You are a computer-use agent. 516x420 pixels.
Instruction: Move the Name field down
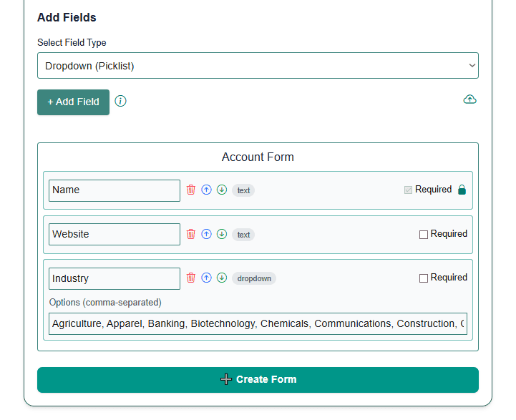[222, 190]
